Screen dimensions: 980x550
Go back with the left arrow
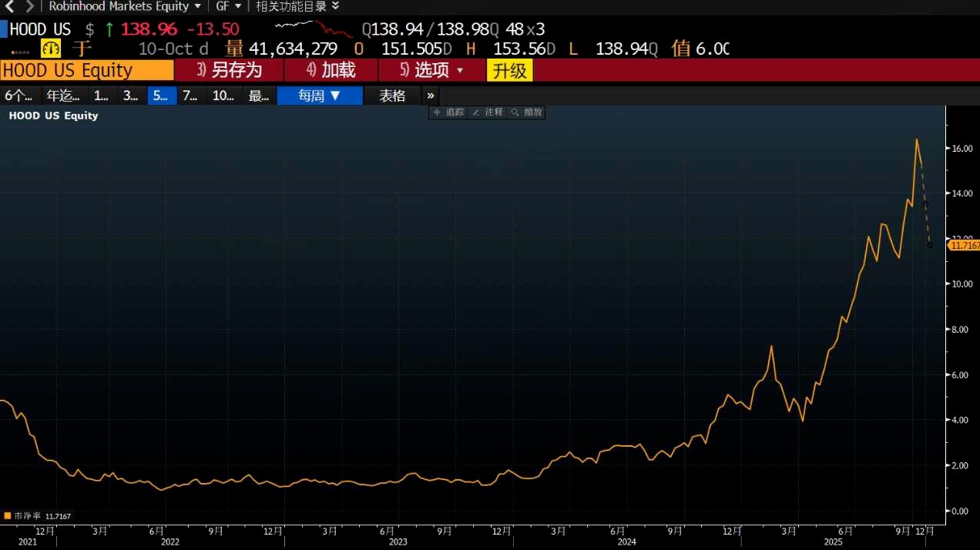(10, 6)
